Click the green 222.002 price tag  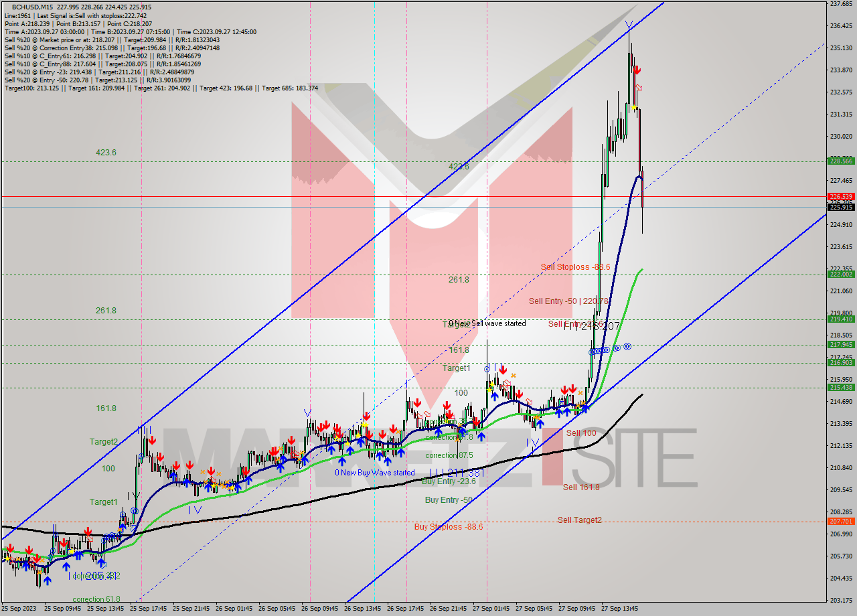coord(841,274)
